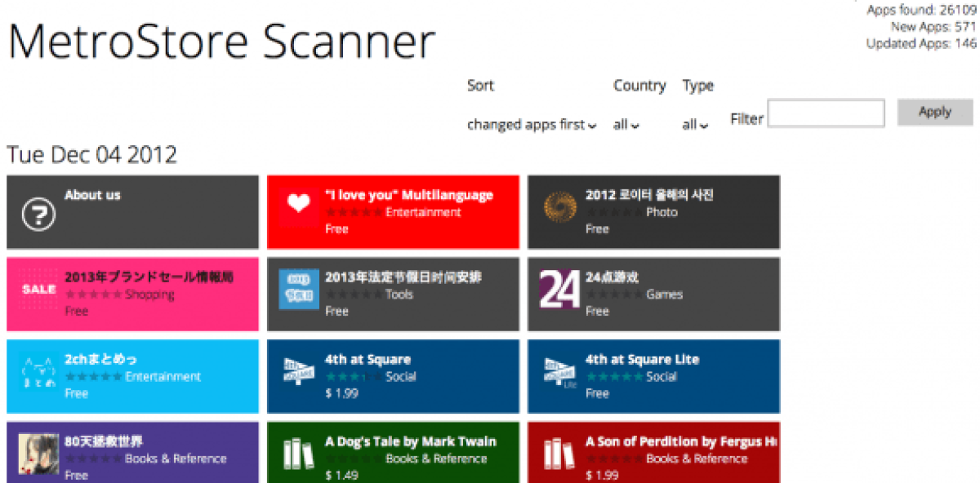
Task: Click the 4th at Square app icon
Action: [x=299, y=372]
